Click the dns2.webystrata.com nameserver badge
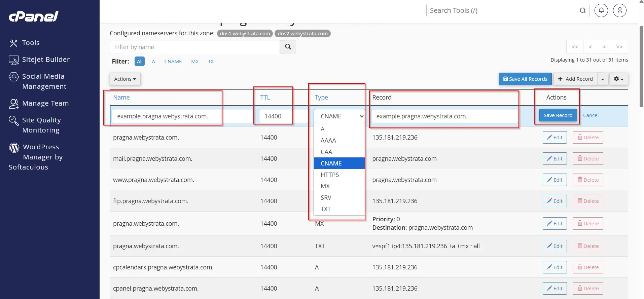 (302, 34)
